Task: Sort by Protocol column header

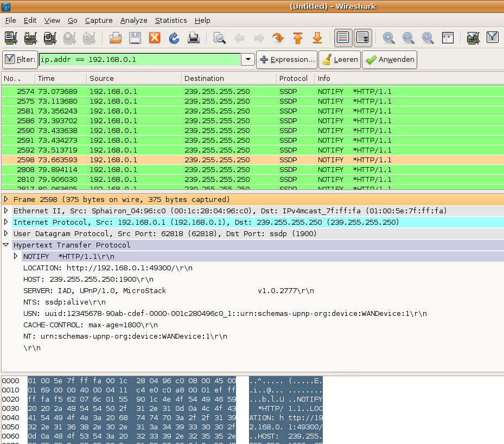Action: [296, 79]
